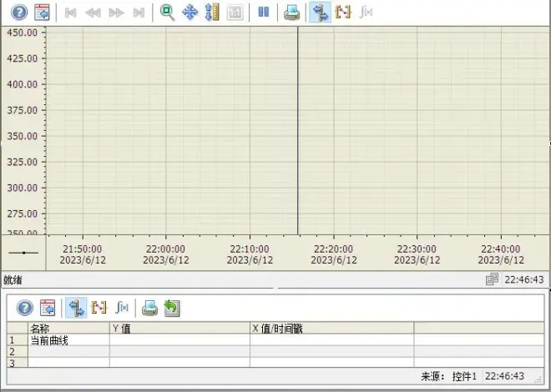The width and height of the screenshot is (551, 392).
Task: Click the 350.00 value axis label
Action: tap(23, 136)
